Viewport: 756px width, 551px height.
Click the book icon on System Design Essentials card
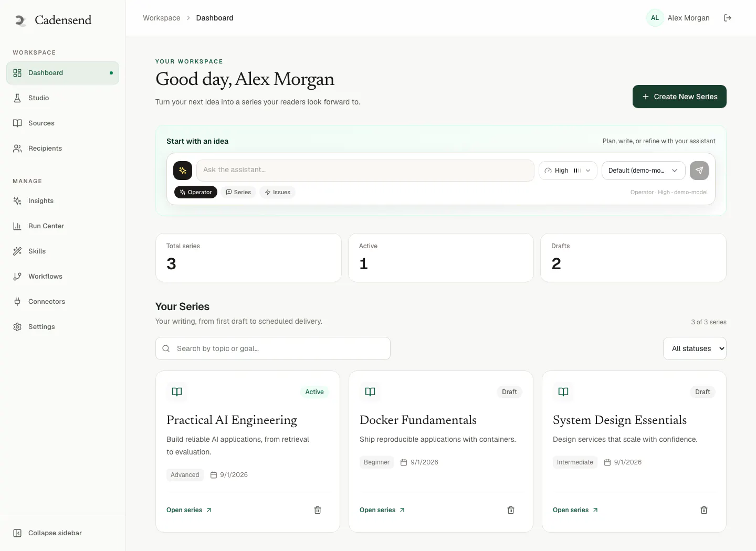563,392
